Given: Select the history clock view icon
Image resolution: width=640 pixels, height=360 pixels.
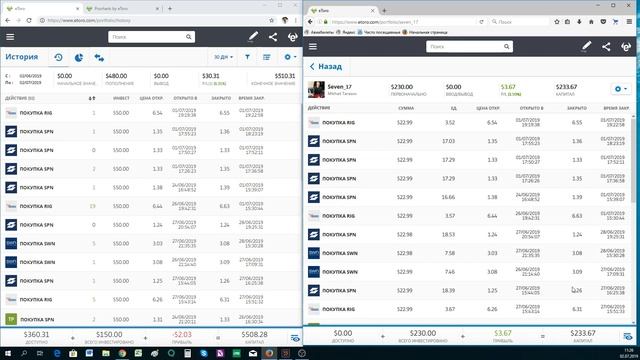Looking at the screenshot, I should [58, 58].
